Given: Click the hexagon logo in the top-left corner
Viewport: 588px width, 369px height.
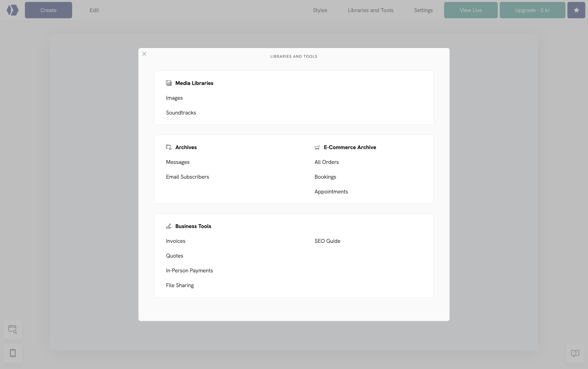Looking at the screenshot, I should (x=12, y=10).
